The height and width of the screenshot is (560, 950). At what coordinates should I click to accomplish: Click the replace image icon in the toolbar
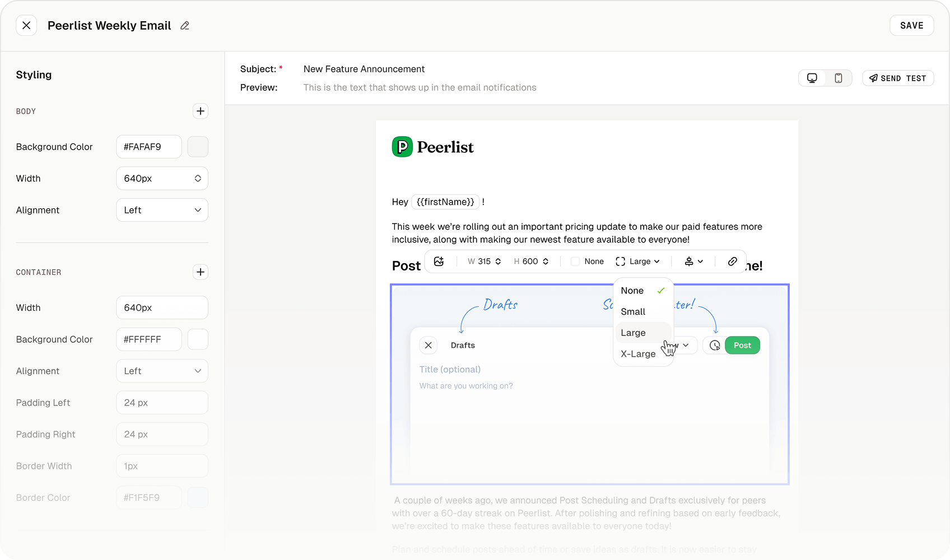(x=439, y=261)
